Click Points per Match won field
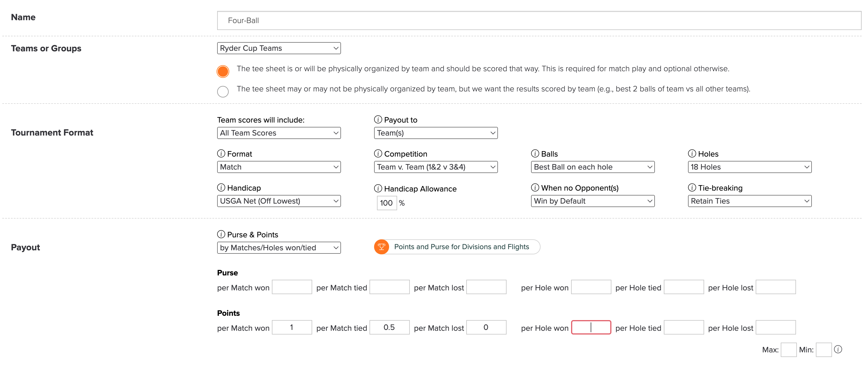Image resolution: width=868 pixels, height=372 pixels. [292, 328]
